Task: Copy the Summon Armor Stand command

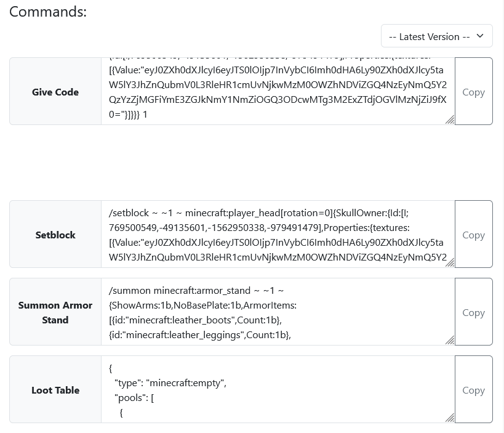Action: pos(473,312)
